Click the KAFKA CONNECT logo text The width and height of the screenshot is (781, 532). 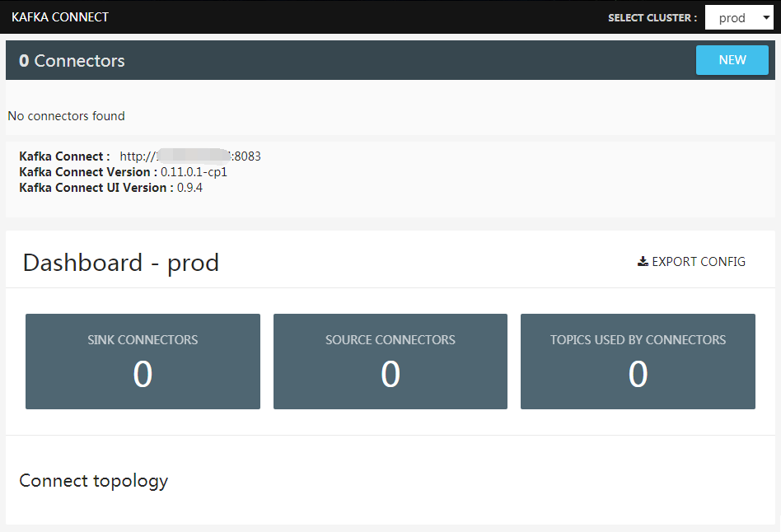(59, 16)
